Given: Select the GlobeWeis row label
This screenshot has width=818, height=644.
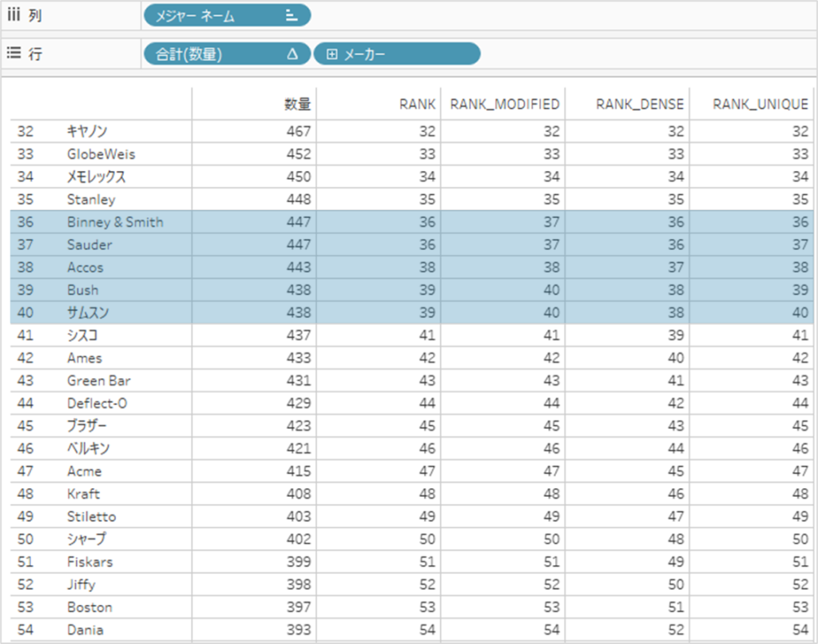Looking at the screenshot, I should [101, 154].
